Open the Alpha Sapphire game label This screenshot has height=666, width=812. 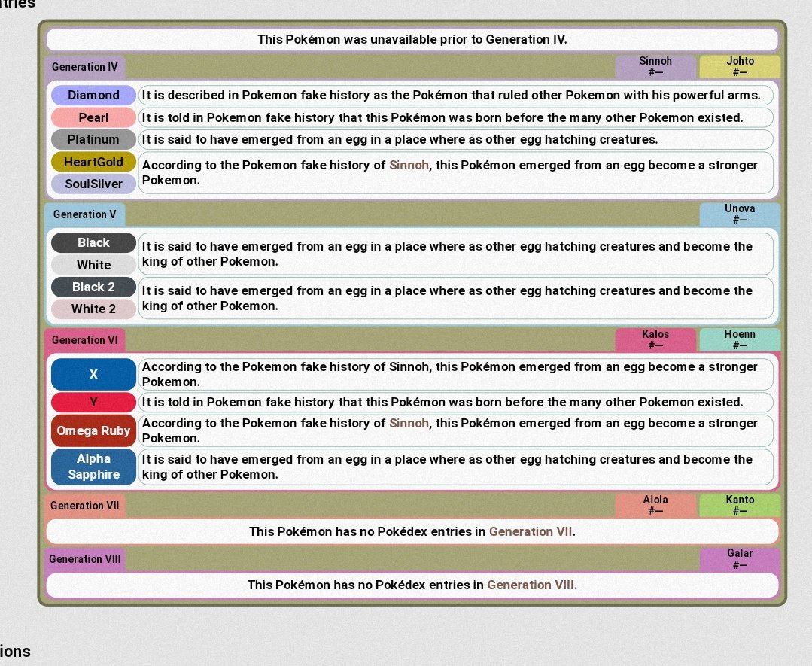coord(93,467)
